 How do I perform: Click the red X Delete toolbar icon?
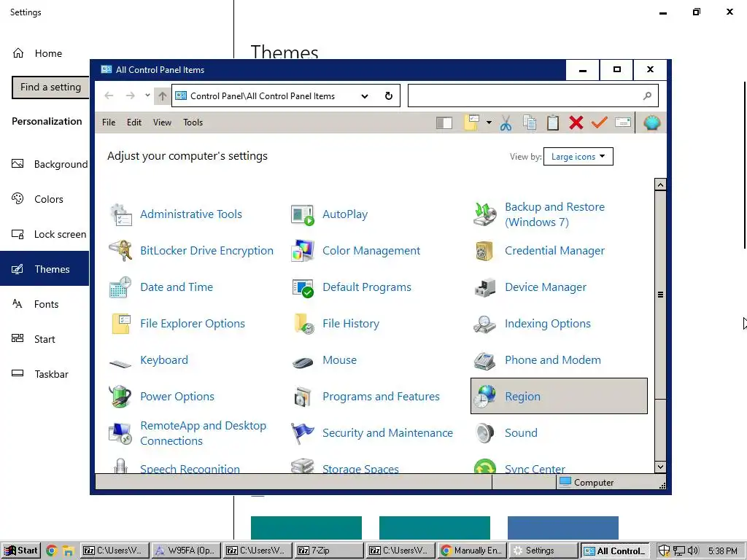[x=576, y=122]
